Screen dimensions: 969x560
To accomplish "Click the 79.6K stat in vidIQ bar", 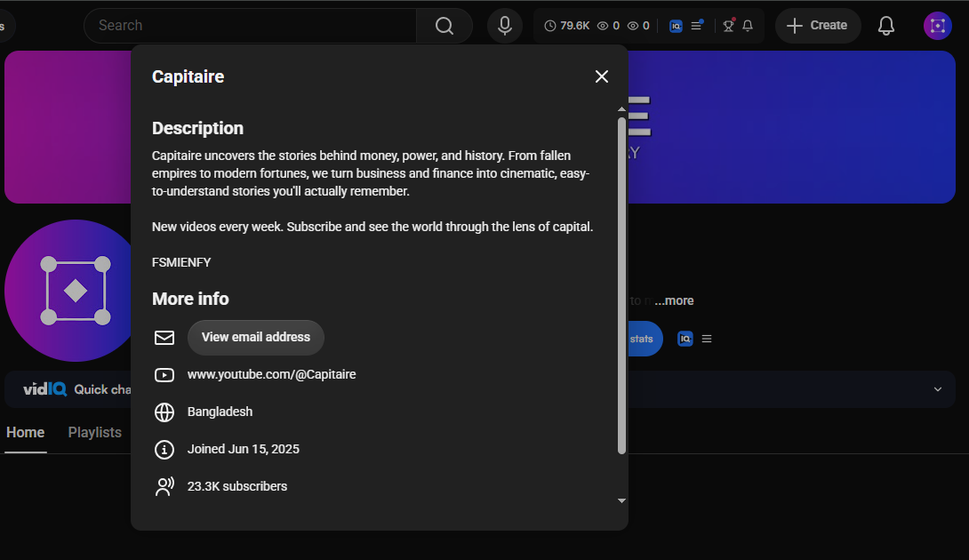I will (x=574, y=26).
